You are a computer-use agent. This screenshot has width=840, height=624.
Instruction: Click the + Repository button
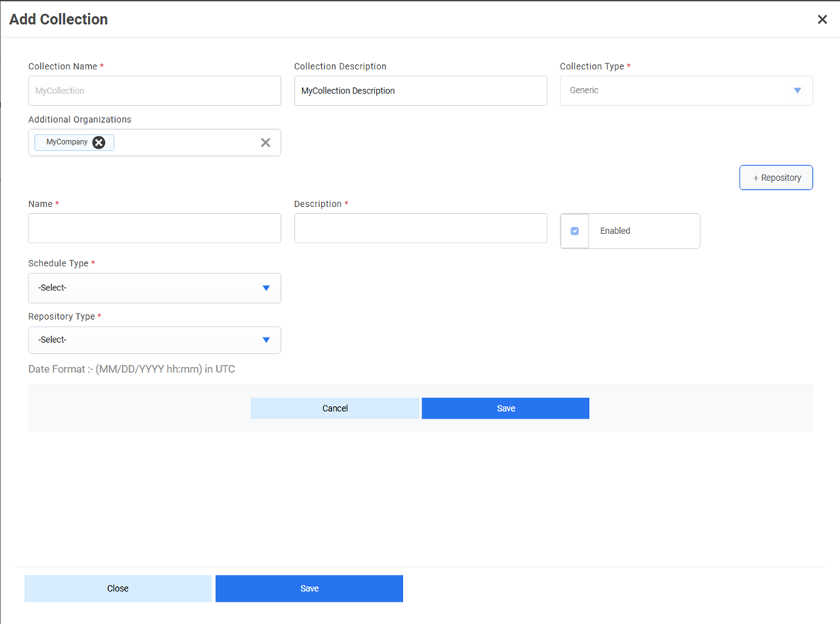point(776,178)
